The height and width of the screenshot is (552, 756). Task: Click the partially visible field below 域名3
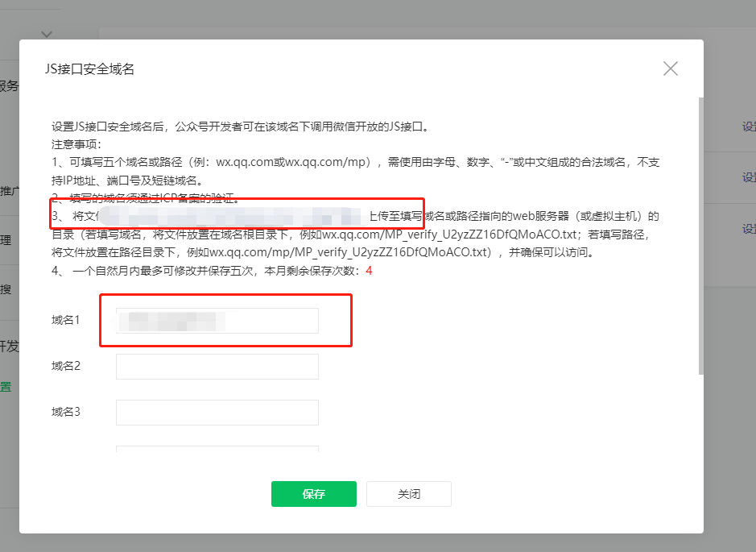coord(217,450)
